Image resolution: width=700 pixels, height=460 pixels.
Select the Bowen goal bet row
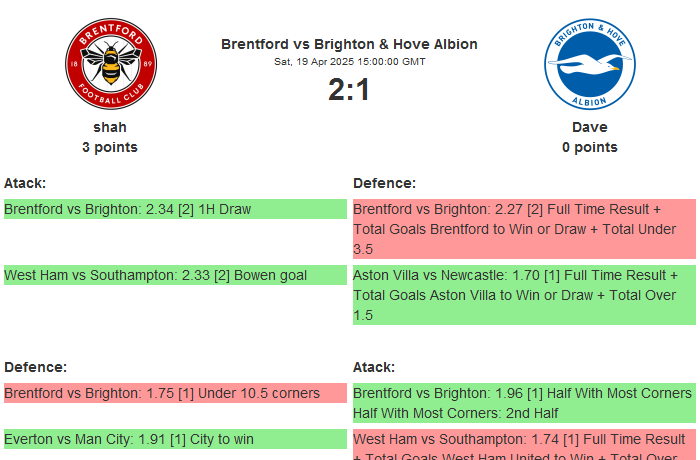click(x=174, y=275)
